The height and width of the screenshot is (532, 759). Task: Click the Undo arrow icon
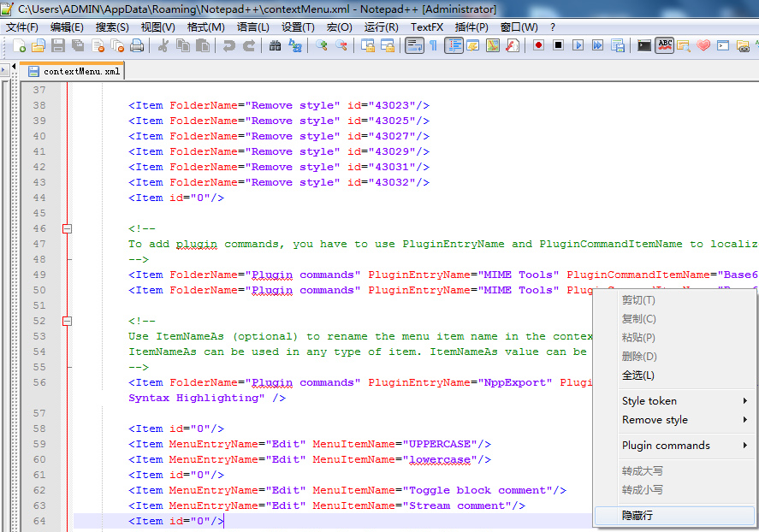[228, 45]
